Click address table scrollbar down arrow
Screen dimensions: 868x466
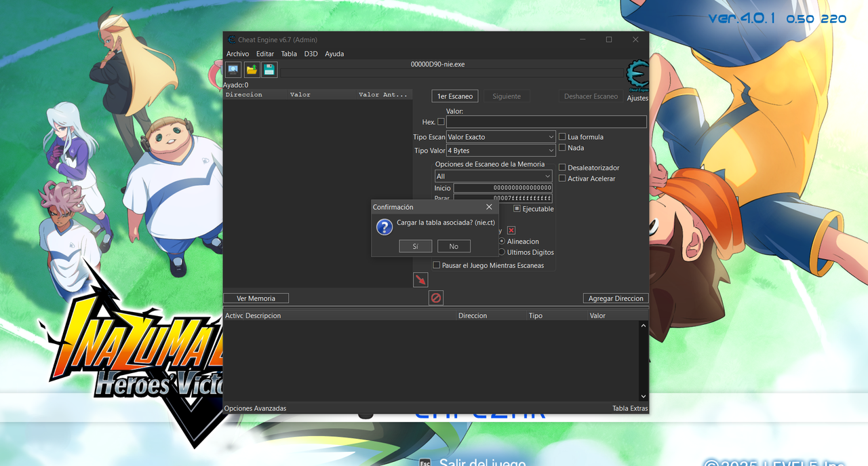point(644,396)
